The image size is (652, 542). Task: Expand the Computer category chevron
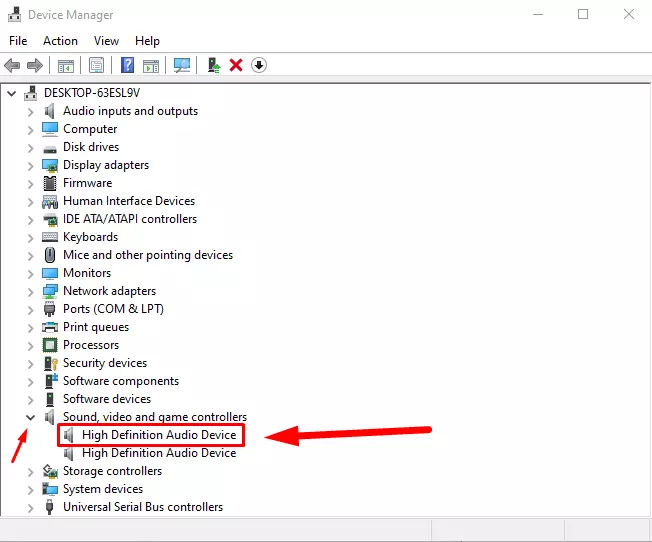coord(30,129)
